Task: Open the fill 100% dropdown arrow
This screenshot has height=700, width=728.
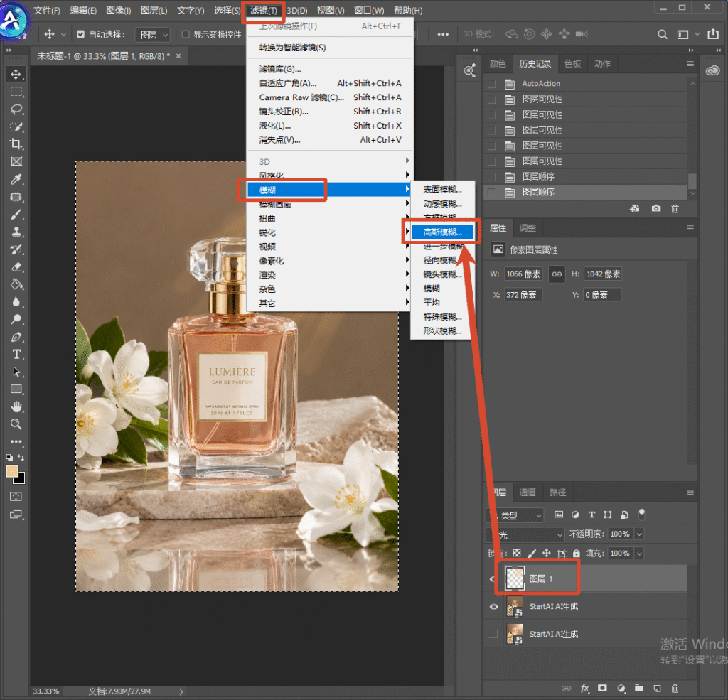Action: pyautogui.click(x=639, y=554)
